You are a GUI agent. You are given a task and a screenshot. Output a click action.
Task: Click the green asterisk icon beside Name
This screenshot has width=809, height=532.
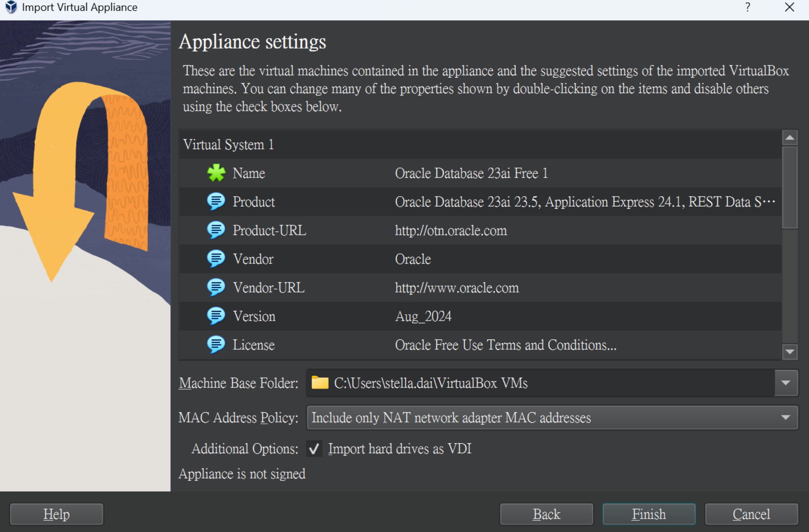click(216, 173)
